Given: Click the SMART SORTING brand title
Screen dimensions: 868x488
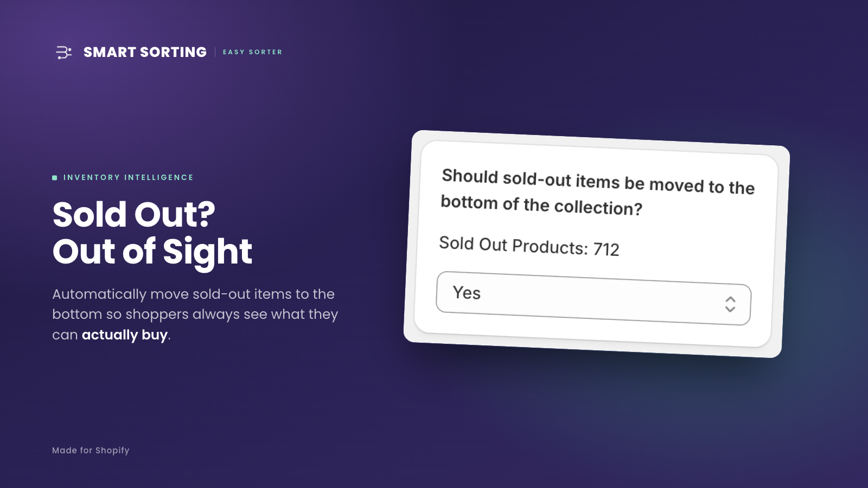Looking at the screenshot, I should pyautogui.click(x=145, y=52).
